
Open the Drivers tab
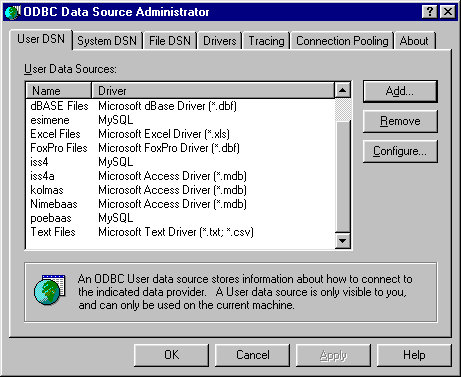(x=220, y=41)
